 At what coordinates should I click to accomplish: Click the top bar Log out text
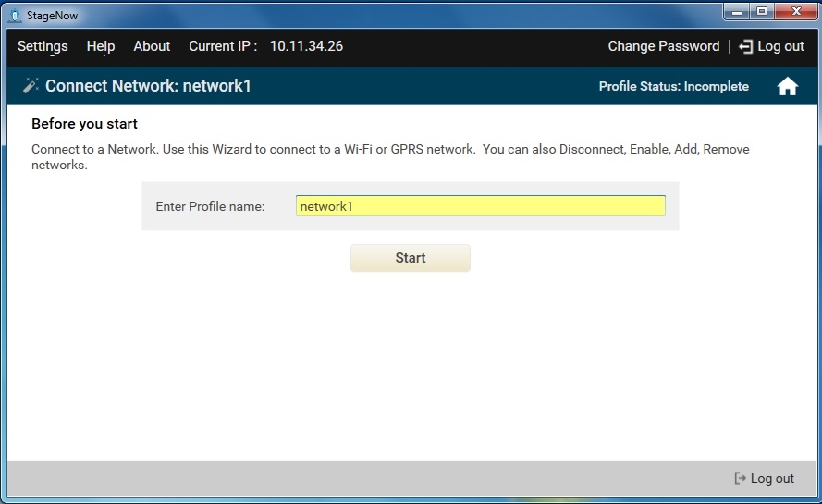(781, 46)
